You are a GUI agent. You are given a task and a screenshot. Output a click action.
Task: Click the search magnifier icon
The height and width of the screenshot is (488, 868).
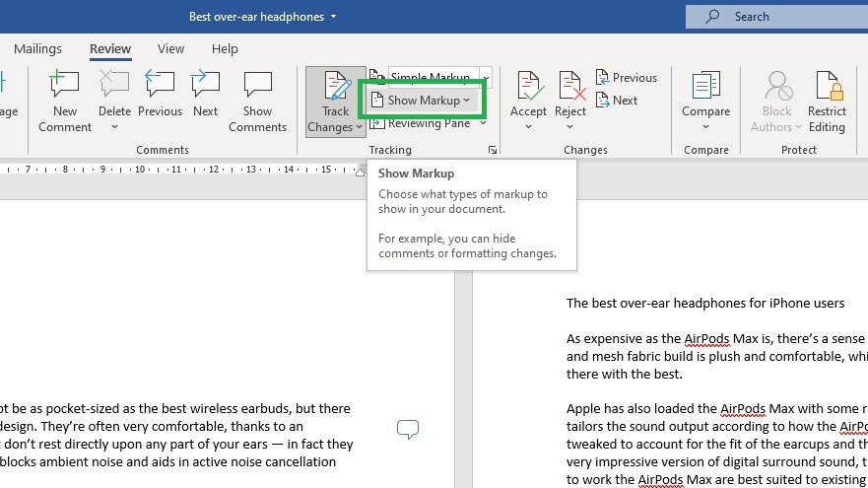tap(712, 17)
